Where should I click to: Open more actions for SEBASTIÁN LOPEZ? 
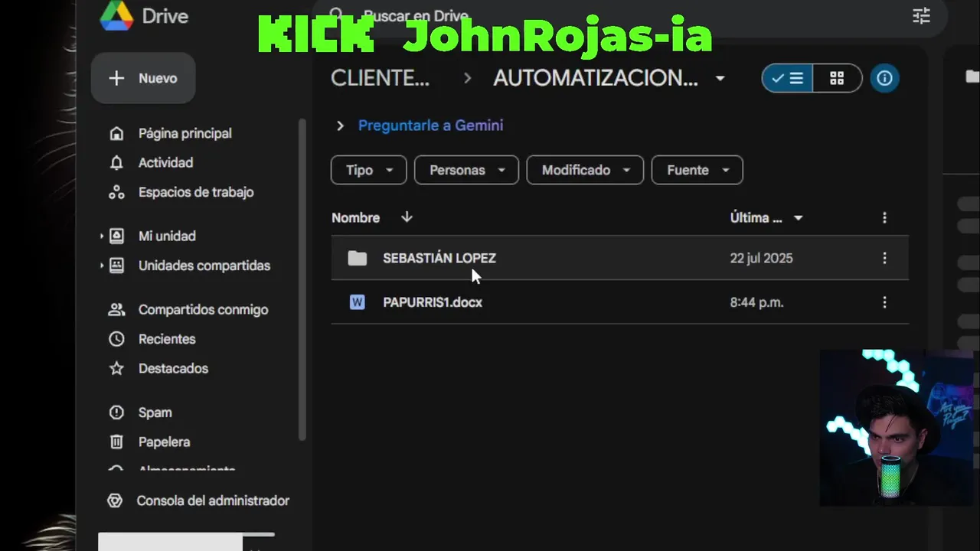[884, 258]
